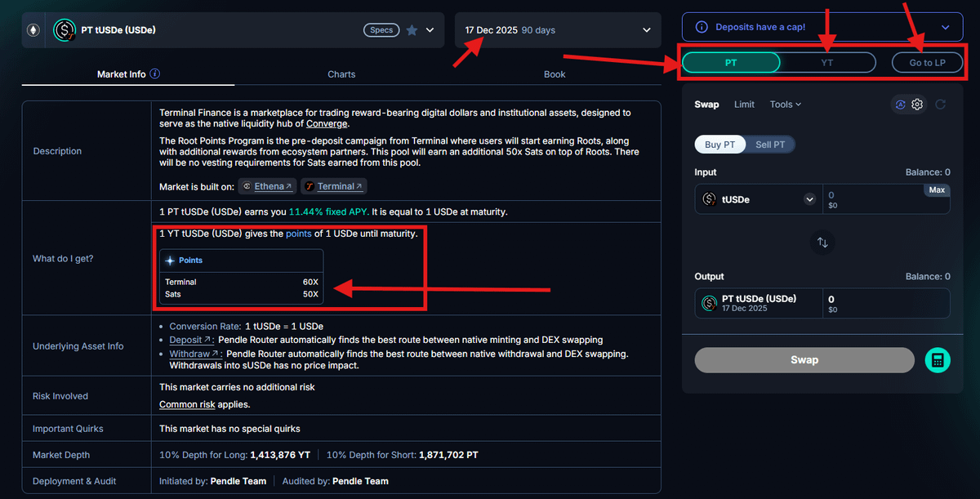Open the calculator next to the Swap button

pos(938,360)
